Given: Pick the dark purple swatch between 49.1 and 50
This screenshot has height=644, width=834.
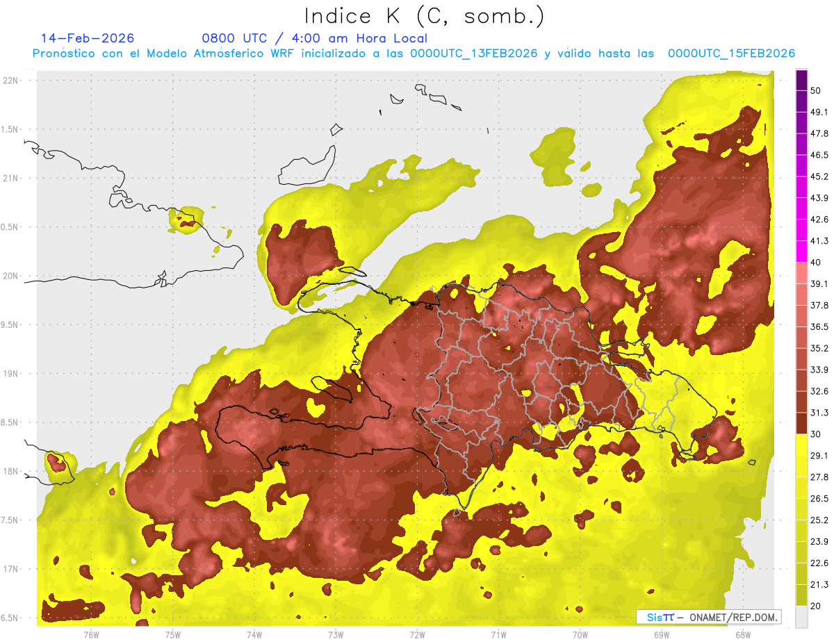Looking at the screenshot, I should click(x=801, y=101).
